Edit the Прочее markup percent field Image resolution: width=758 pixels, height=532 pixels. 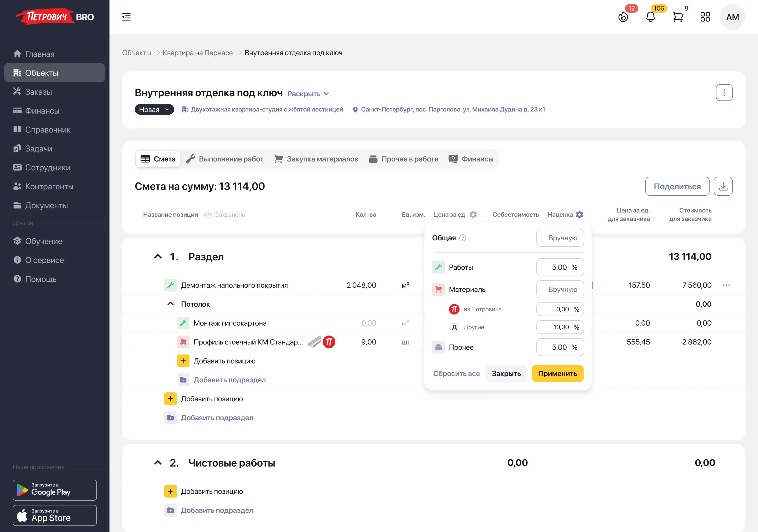[560, 347]
